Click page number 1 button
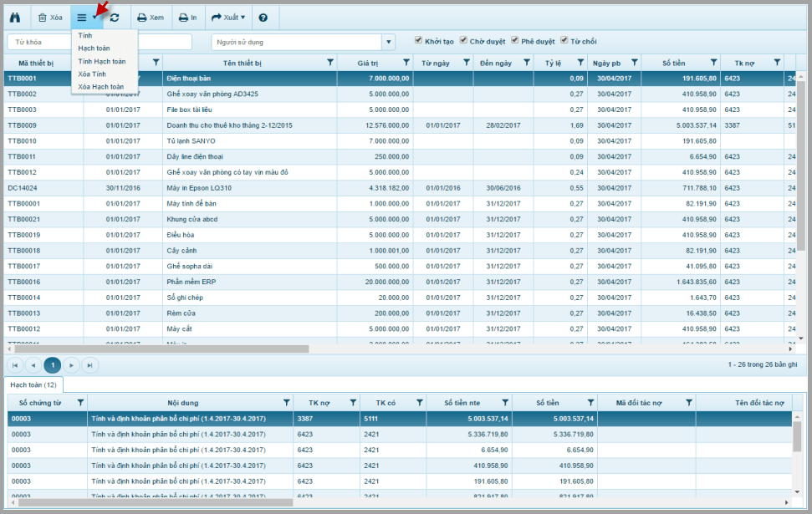The image size is (812, 514). (x=53, y=365)
